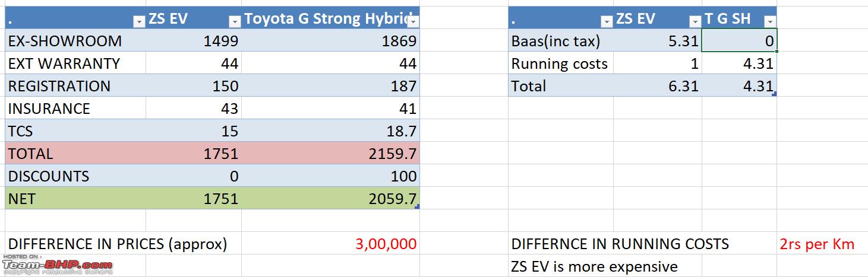Select the 2rs per Km cell
This screenshot has height=277, width=868.
pyautogui.click(x=817, y=244)
